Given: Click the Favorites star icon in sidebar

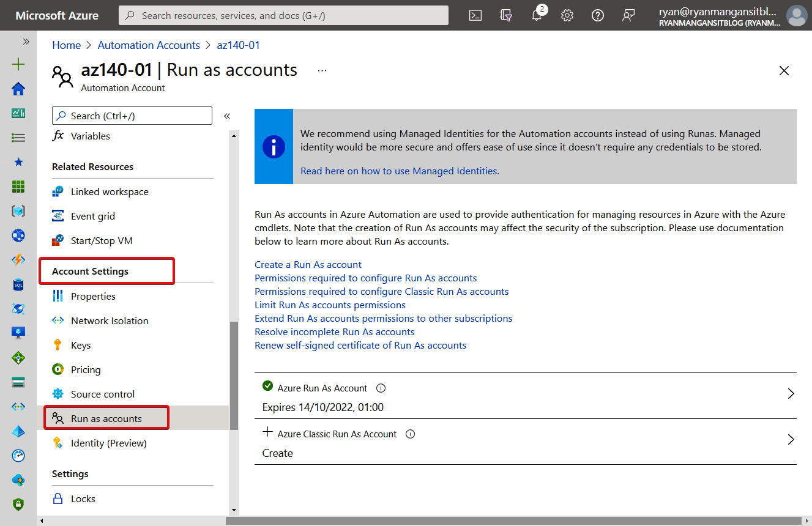Looking at the screenshot, I should (x=18, y=162).
